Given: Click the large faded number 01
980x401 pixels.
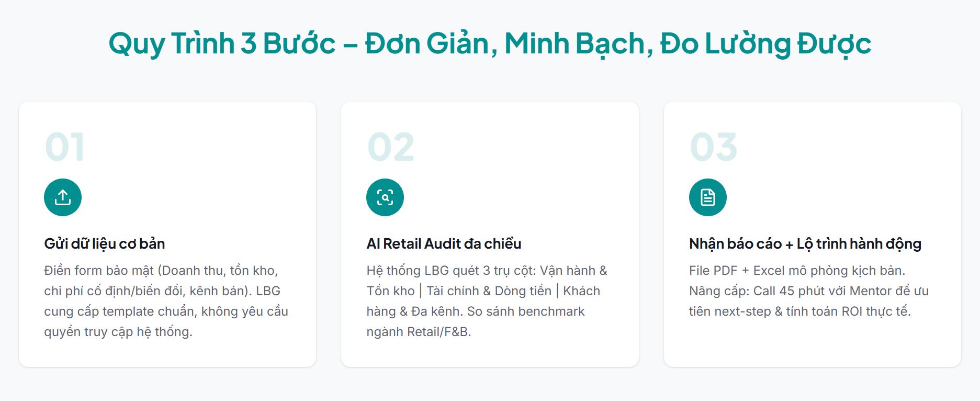Looking at the screenshot, I should [x=64, y=147].
